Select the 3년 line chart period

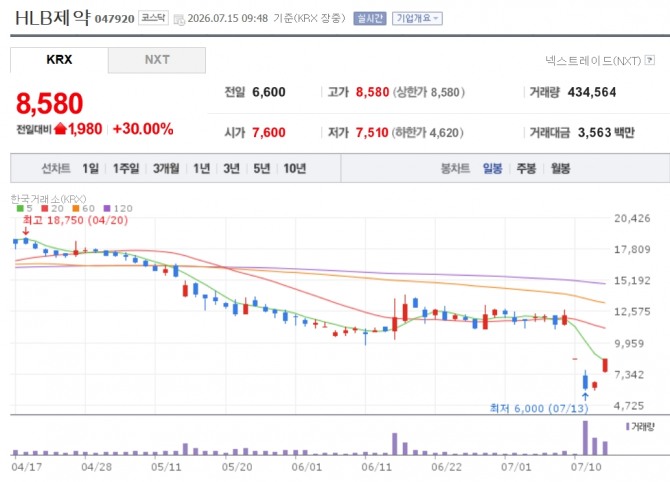[x=231, y=168]
